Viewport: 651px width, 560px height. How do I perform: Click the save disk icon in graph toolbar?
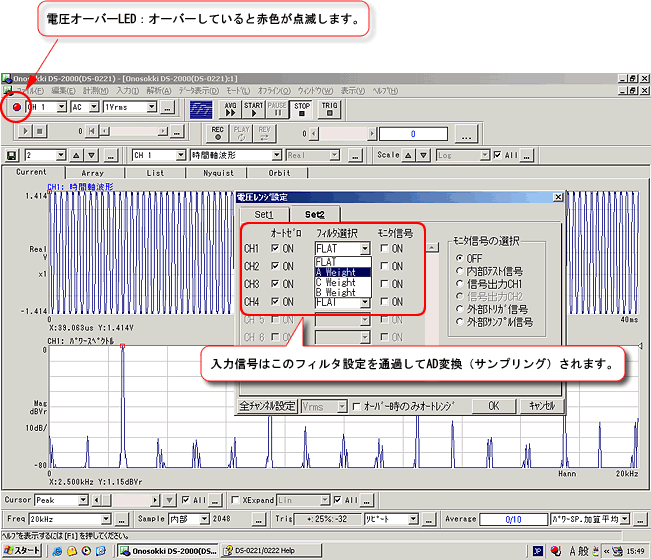point(11,155)
